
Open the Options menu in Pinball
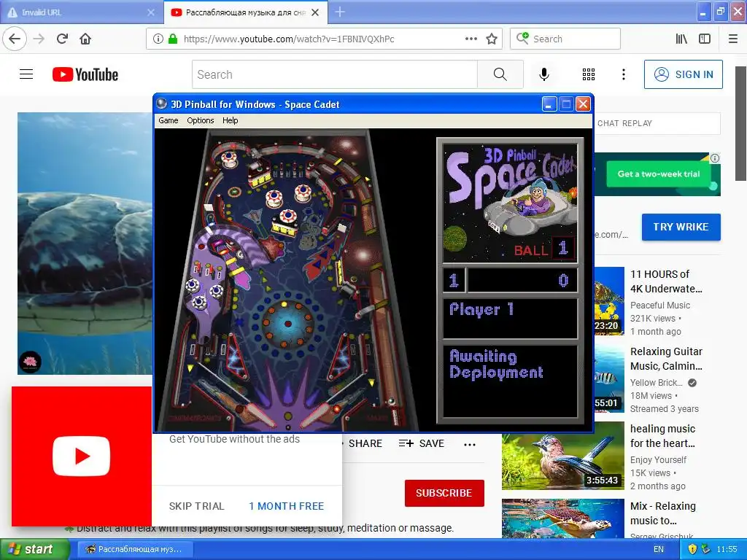(200, 120)
